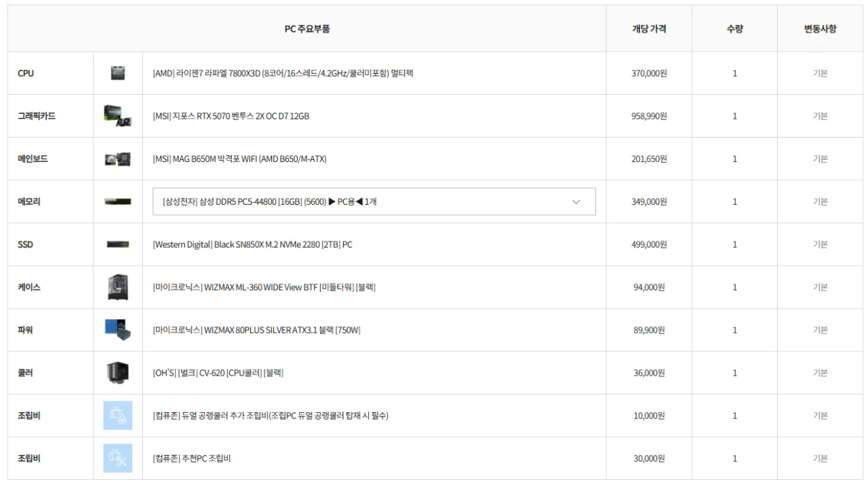Open the 듀얼 공랭쿨러 추가 조립비 link
This screenshot has width=868, height=480.
[x=271, y=416]
